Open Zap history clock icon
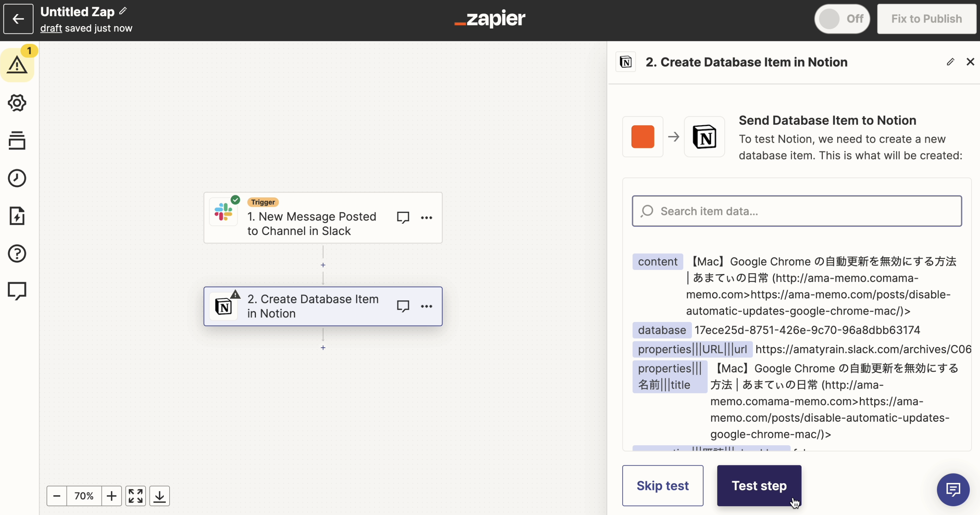This screenshot has height=515, width=980. [17, 178]
